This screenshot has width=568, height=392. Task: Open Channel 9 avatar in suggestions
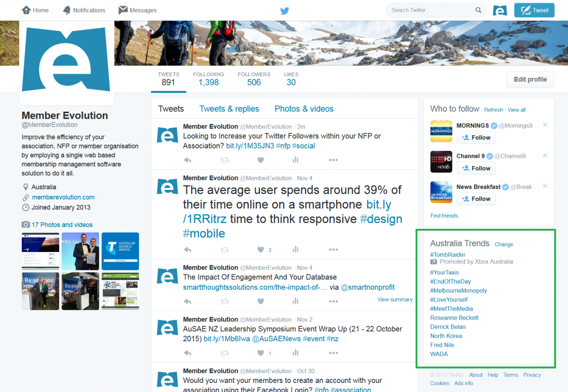pos(441,162)
